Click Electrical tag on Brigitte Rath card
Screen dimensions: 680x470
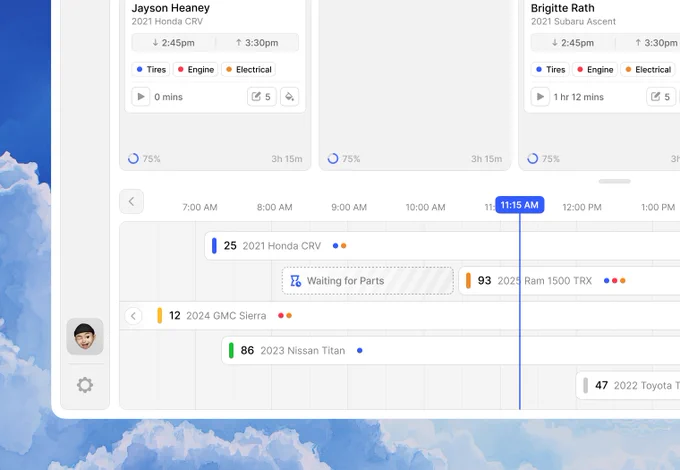click(x=648, y=69)
